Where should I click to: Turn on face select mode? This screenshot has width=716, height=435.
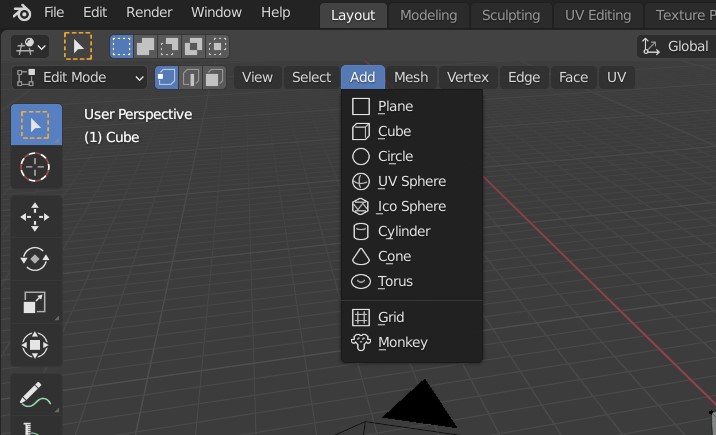coord(213,77)
